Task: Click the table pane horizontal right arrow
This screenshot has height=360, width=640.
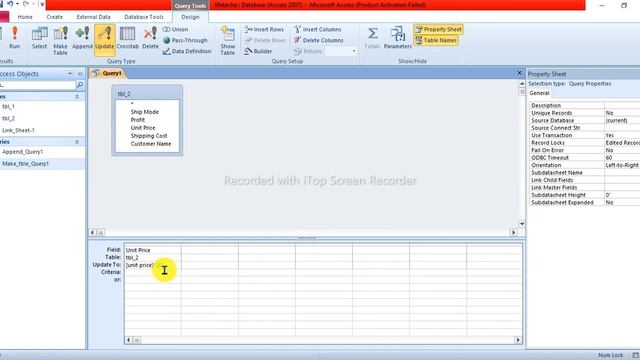Action: tap(513, 232)
